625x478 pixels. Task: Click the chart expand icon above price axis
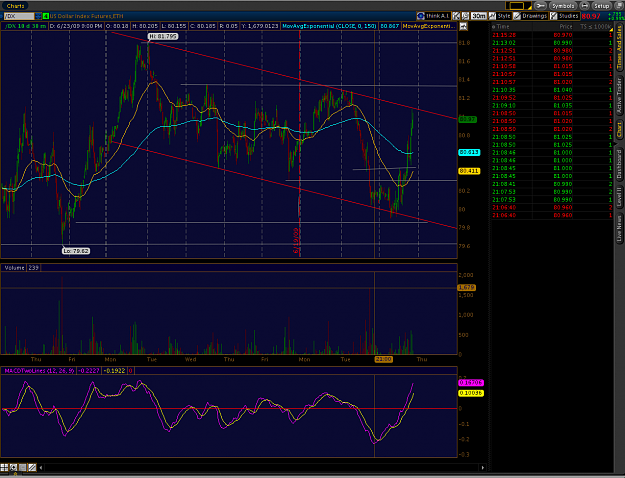[463, 26]
